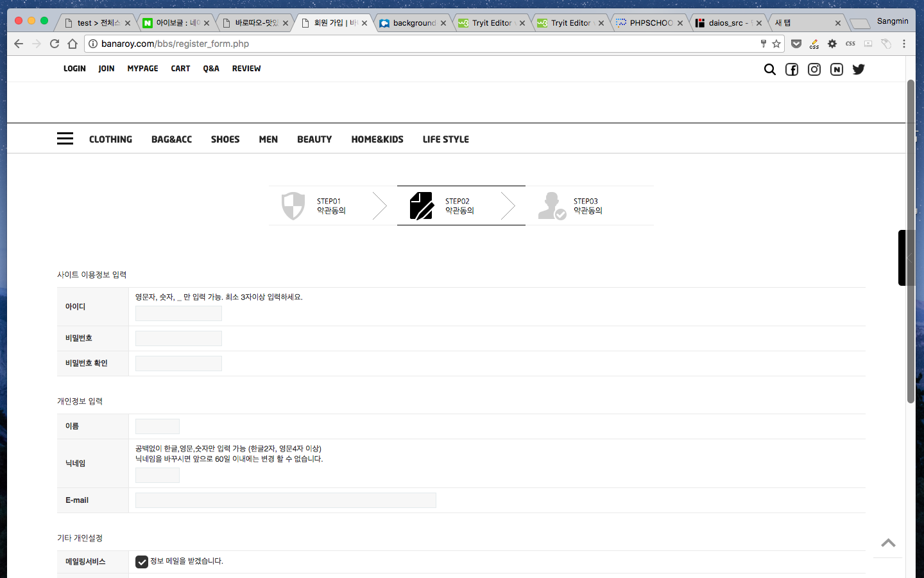The image size is (924, 578).
Task: Reload the current page
Action: pyautogui.click(x=55, y=44)
